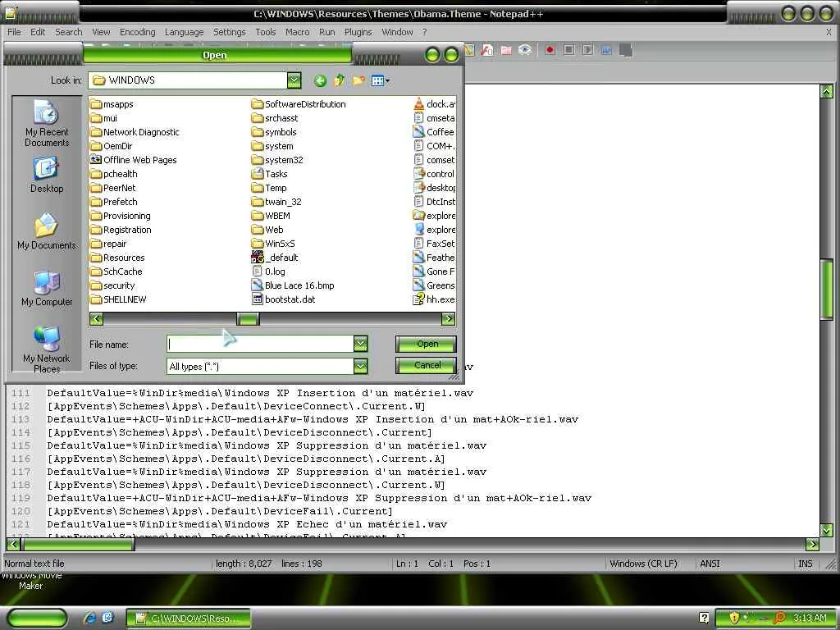Open My Network Places in places bar
This screenshot has height=630, width=840.
(47, 349)
